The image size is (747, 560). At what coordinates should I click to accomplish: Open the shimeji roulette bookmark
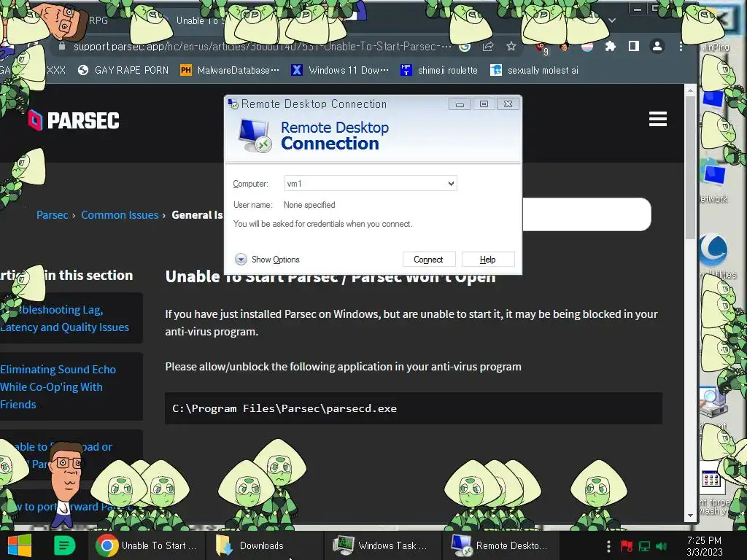coord(438,70)
